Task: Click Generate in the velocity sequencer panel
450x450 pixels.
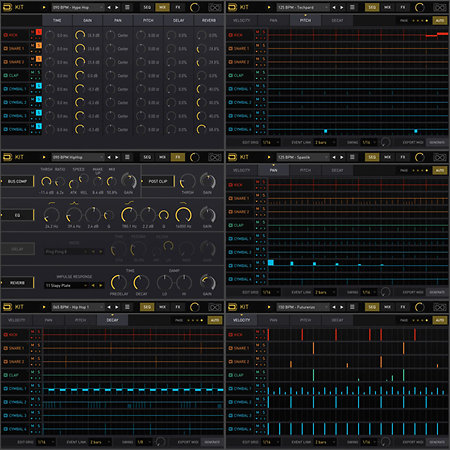Action: [x=437, y=442]
